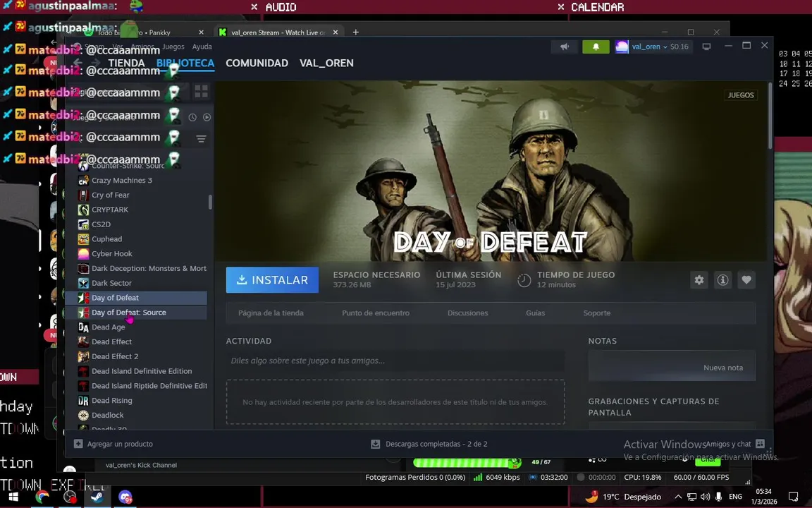Open Página de la tienda link
The height and width of the screenshot is (508, 812).
point(271,313)
